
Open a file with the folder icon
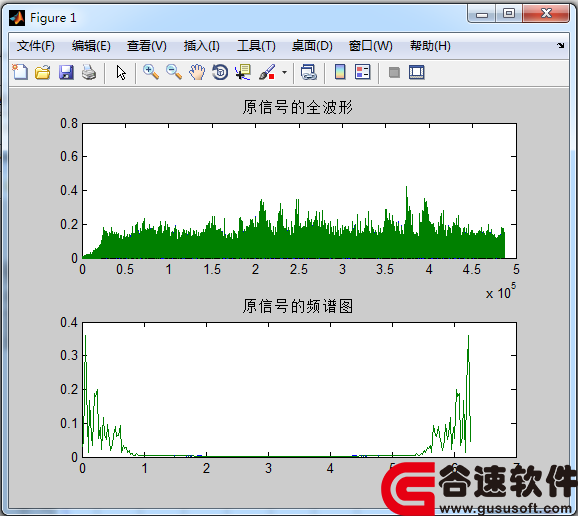[x=43, y=72]
